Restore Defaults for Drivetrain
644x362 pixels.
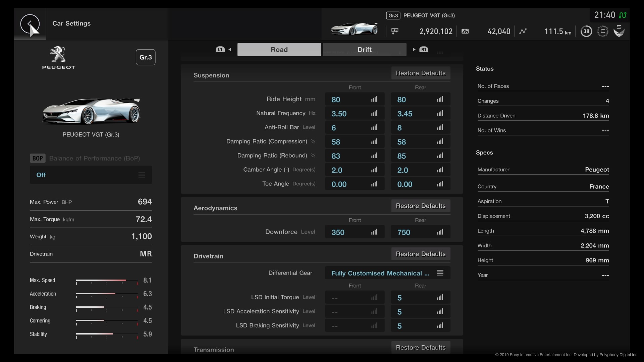[421, 254]
